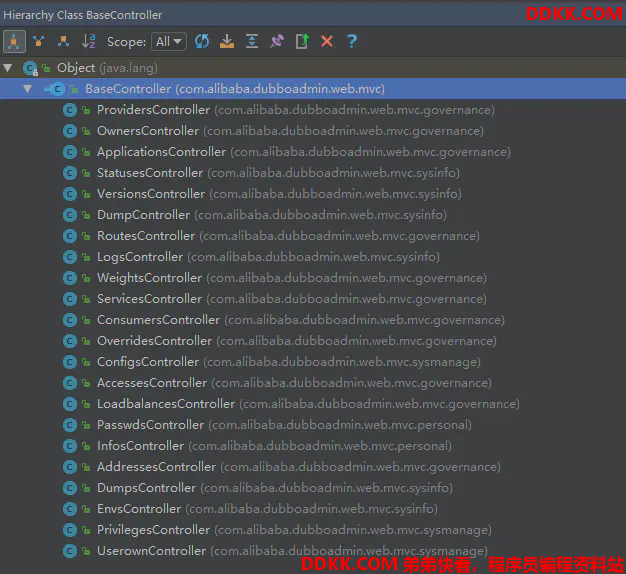Screen dimensions: 626x574
Task: Click the class icon next to OwnersController
Action: coord(70,131)
